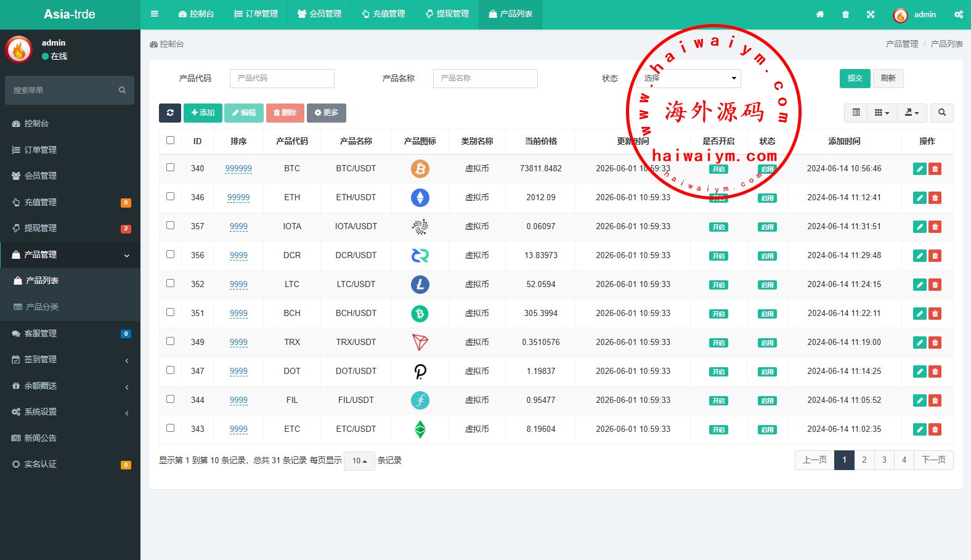Toggle fullscreen icon in the header
The width and height of the screenshot is (971, 560).
(871, 14)
